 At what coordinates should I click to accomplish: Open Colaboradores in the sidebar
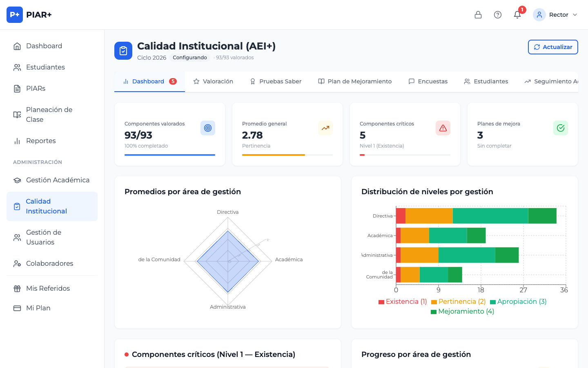[x=52, y=263]
